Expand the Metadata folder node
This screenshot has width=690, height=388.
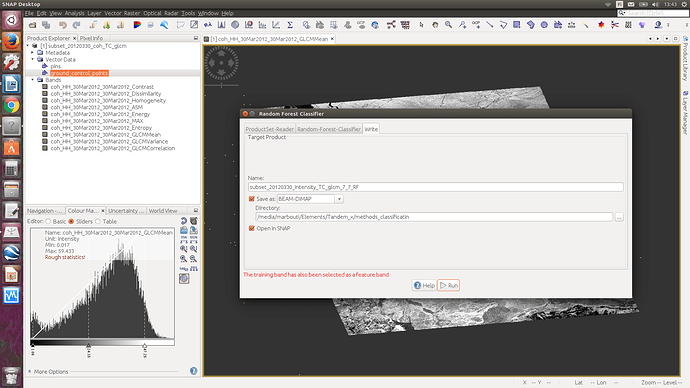[x=33, y=52]
